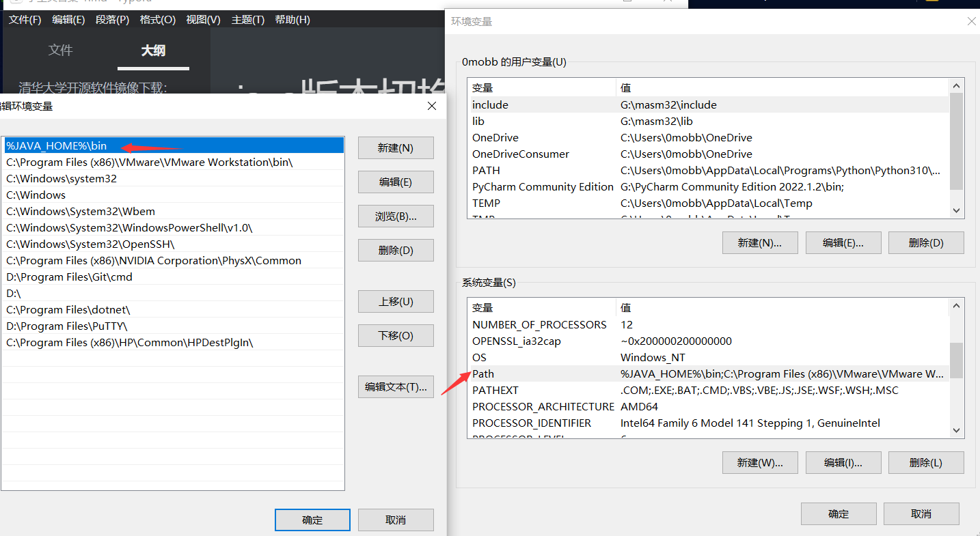This screenshot has width=980, height=536.
Task: Select the Path system variable row
Action: [707, 373]
